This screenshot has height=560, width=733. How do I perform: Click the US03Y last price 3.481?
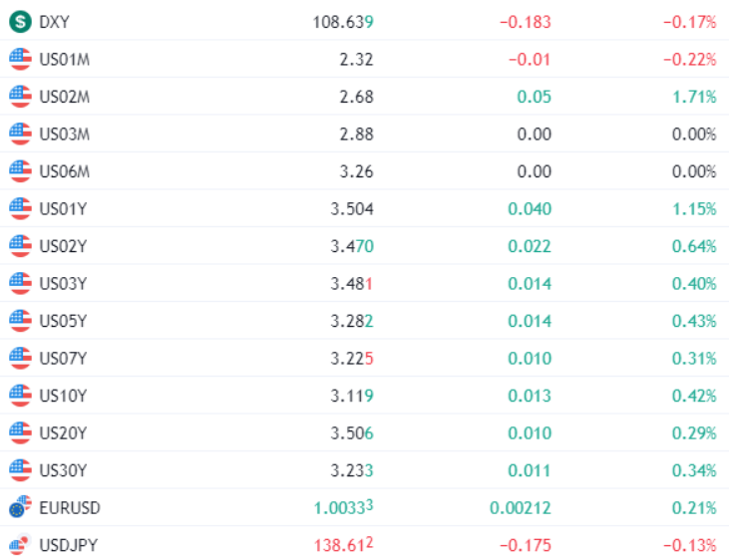tap(351, 284)
